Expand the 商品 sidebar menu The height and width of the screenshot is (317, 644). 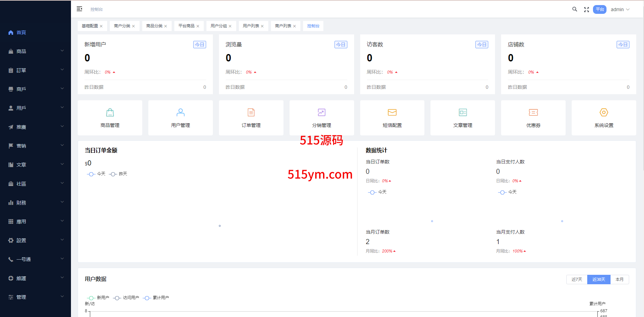click(x=35, y=51)
